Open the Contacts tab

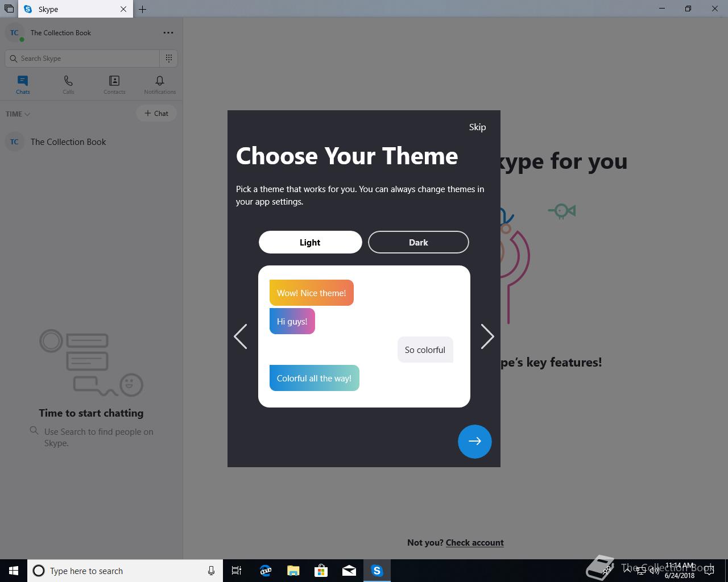pos(114,85)
